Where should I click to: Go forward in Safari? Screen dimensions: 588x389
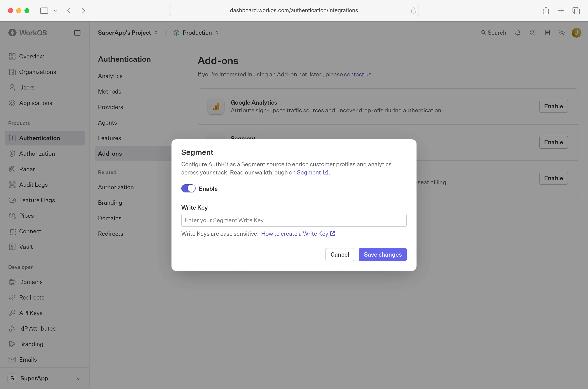point(83,11)
